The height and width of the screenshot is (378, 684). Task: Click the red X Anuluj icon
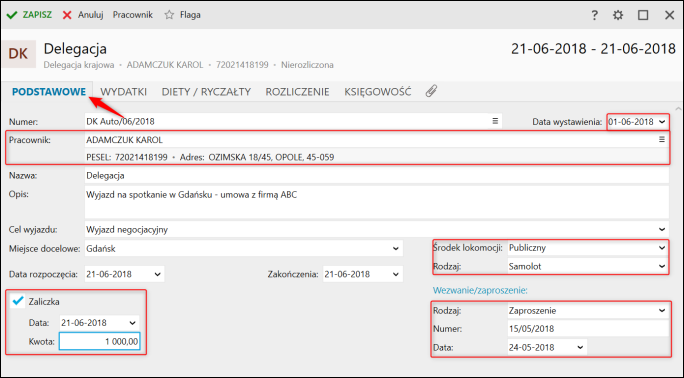coord(67,15)
